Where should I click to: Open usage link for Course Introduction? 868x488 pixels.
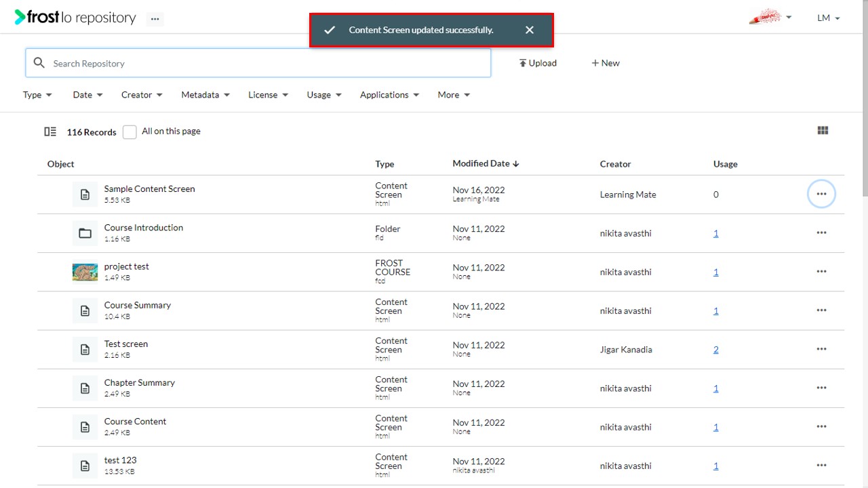[716, 233]
